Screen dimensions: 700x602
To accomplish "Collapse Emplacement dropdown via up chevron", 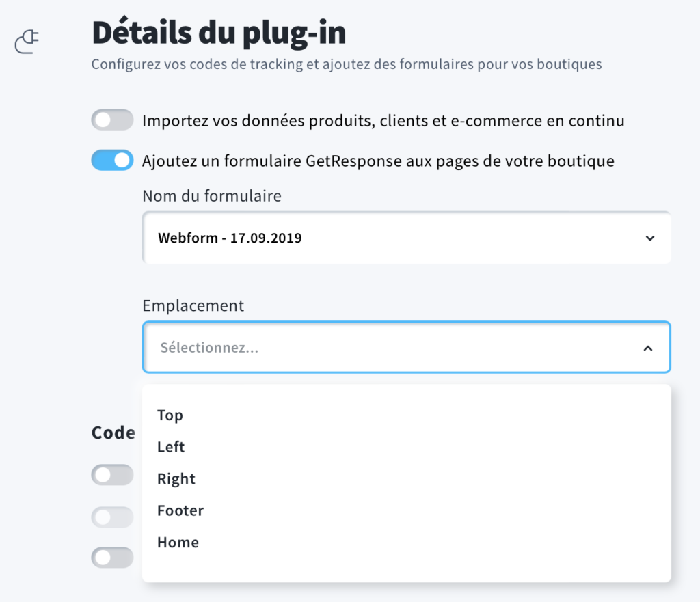I will click(x=648, y=348).
